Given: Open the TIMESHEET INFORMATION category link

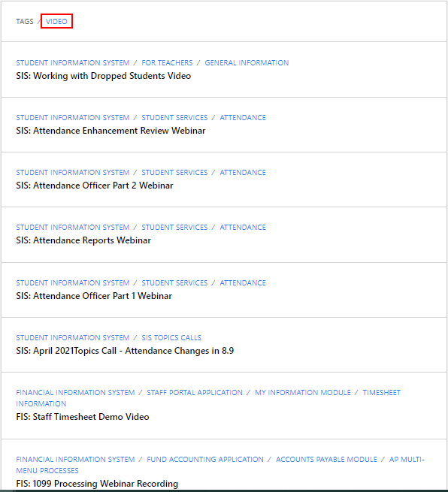Looking at the screenshot, I should pyautogui.click(x=381, y=393).
